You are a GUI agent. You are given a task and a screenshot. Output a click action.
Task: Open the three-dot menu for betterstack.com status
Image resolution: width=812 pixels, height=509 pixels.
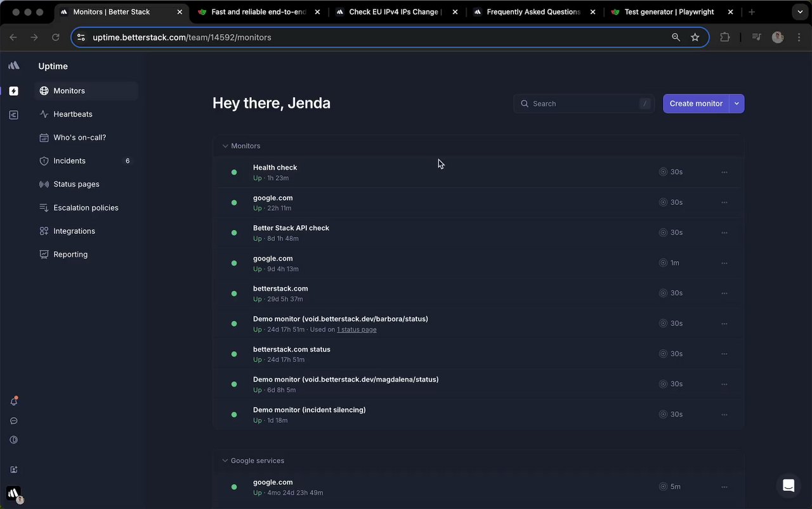coord(724,354)
